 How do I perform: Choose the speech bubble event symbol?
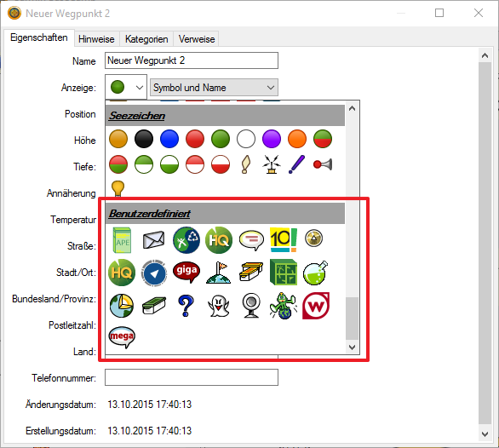click(251, 241)
